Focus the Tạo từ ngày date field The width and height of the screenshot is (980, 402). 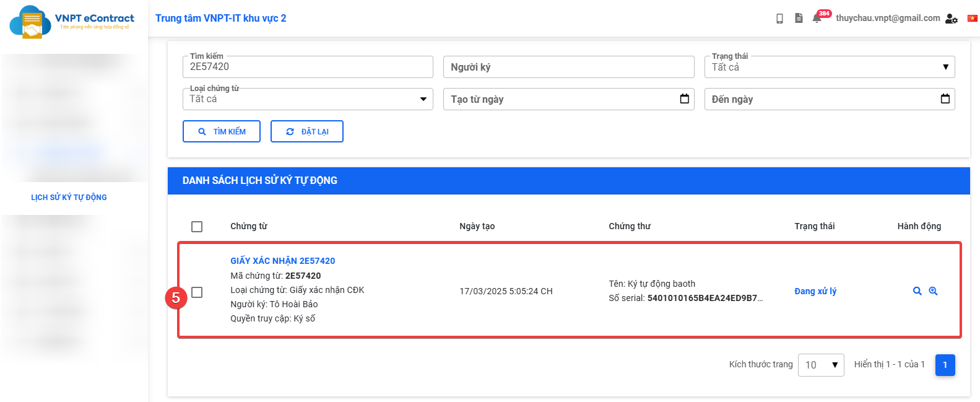569,99
